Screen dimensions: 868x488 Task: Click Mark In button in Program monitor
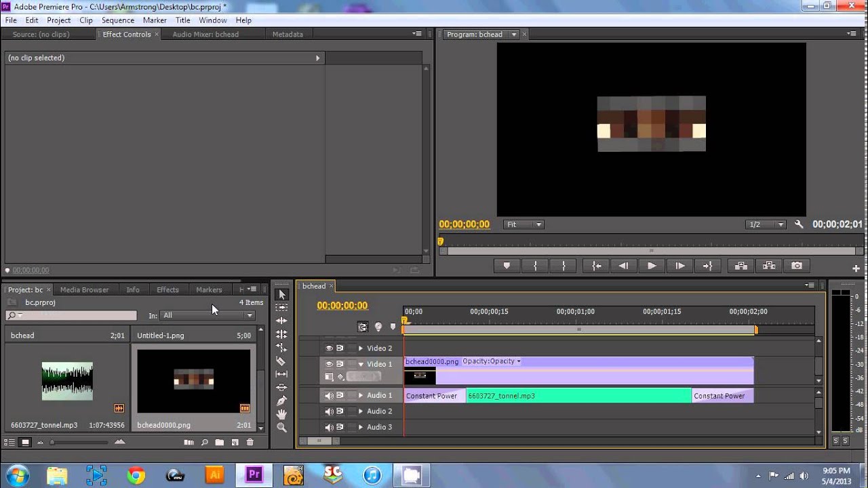(535, 266)
